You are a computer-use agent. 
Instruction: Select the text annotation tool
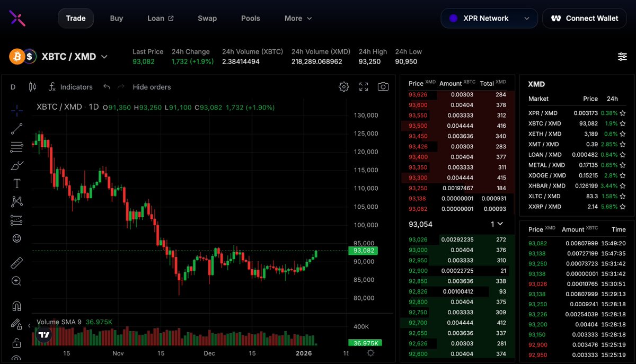pos(16,183)
